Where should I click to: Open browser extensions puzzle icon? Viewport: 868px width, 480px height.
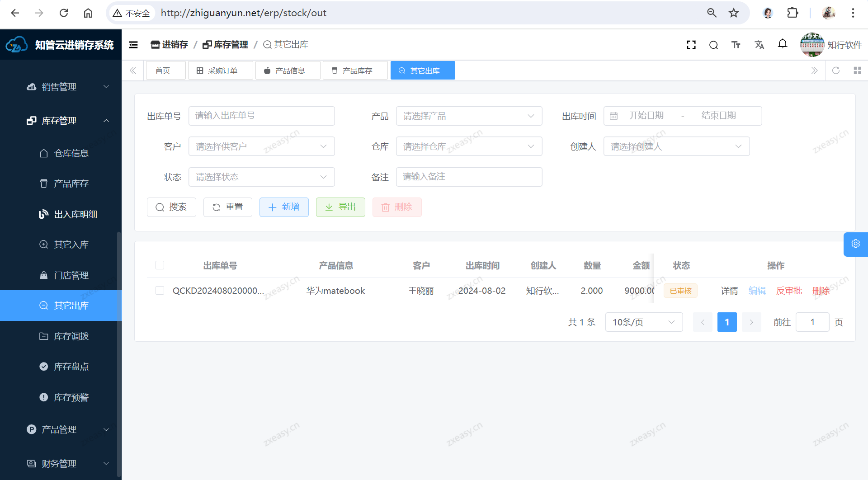(x=793, y=13)
